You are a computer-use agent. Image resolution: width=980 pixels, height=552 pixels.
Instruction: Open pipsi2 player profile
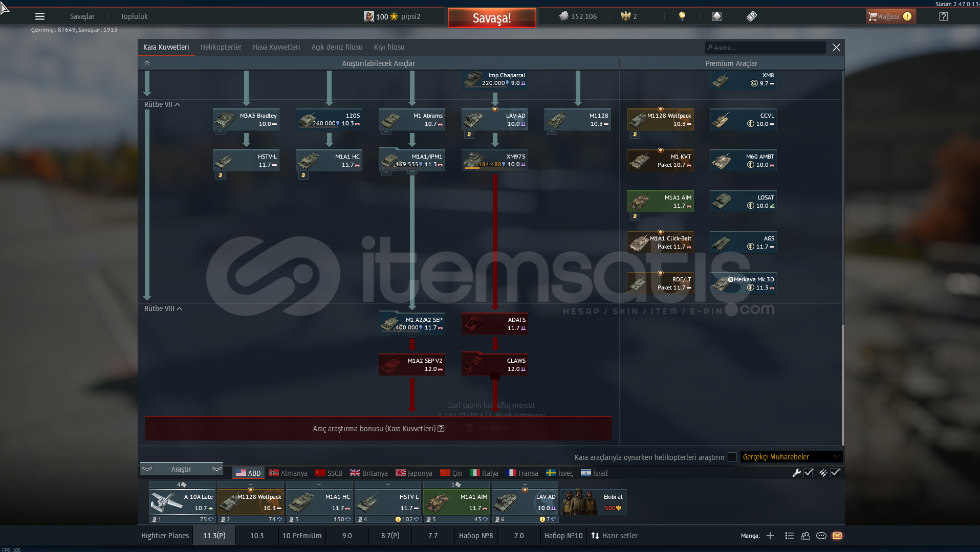[x=392, y=16]
